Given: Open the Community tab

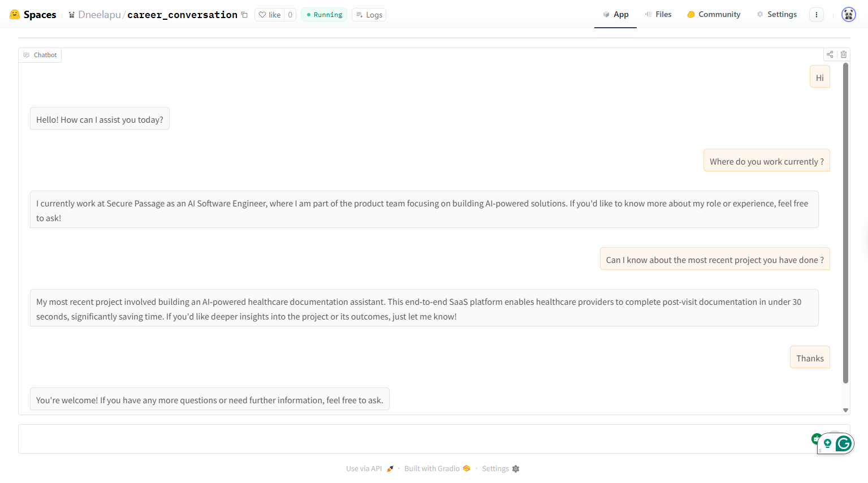Looking at the screenshot, I should [x=714, y=14].
